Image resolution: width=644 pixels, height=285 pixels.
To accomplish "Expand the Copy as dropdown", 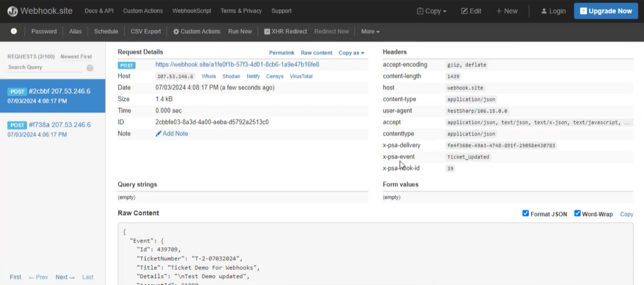I will 351,53.
